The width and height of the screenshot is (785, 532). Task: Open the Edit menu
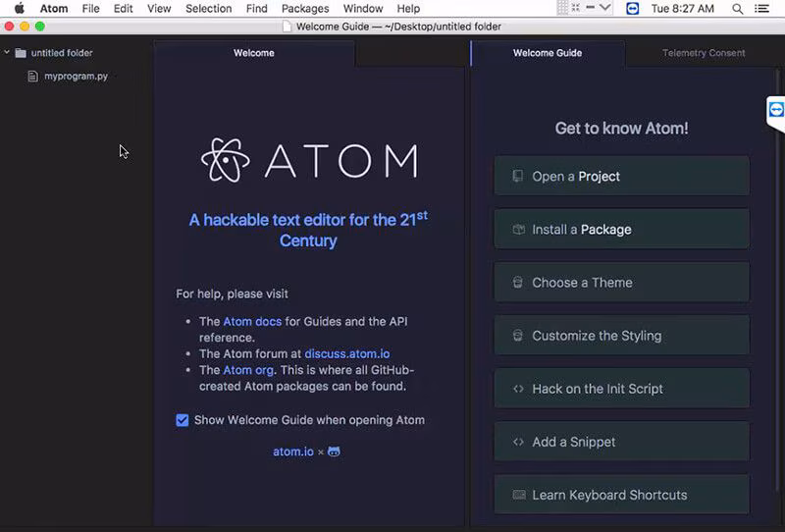coord(123,9)
